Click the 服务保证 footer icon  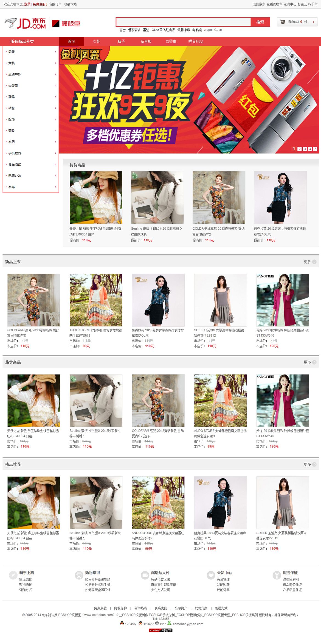point(277,575)
